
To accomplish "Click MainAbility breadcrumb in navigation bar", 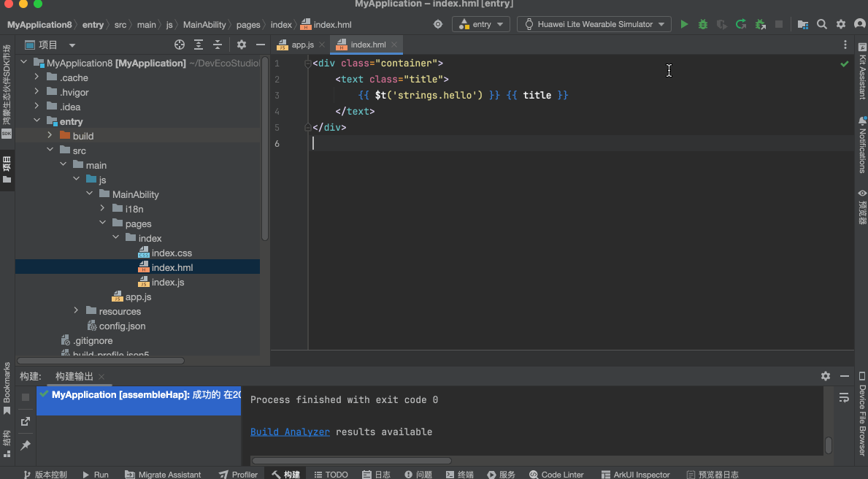I will pos(204,25).
